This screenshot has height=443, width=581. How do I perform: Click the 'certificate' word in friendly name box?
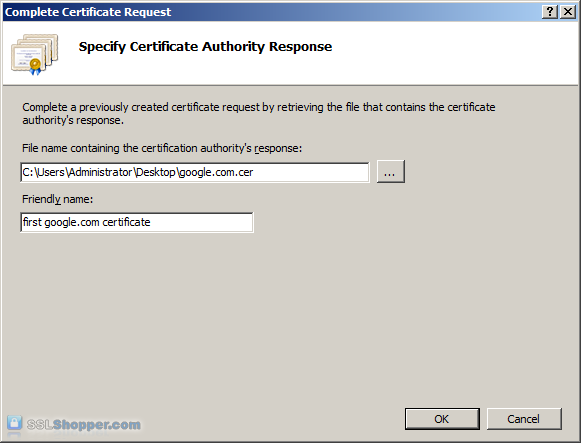pyautogui.click(x=126, y=222)
